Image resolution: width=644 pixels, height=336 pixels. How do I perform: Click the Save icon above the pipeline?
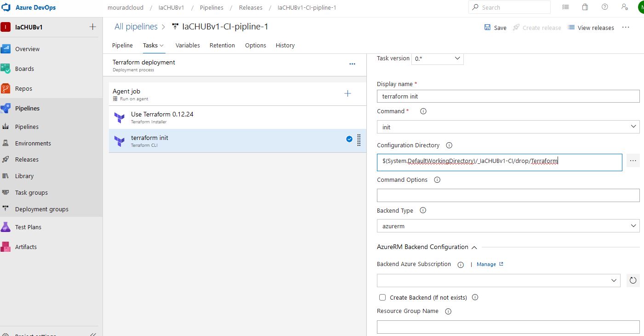click(488, 28)
